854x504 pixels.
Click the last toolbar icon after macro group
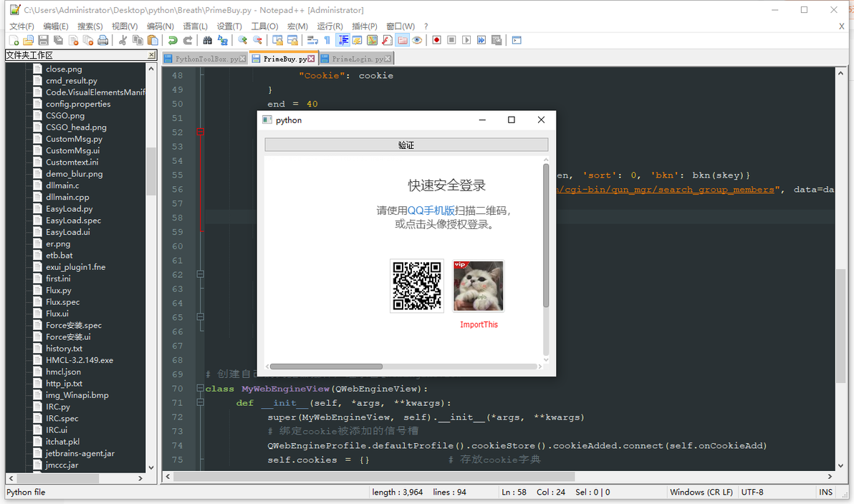click(517, 40)
